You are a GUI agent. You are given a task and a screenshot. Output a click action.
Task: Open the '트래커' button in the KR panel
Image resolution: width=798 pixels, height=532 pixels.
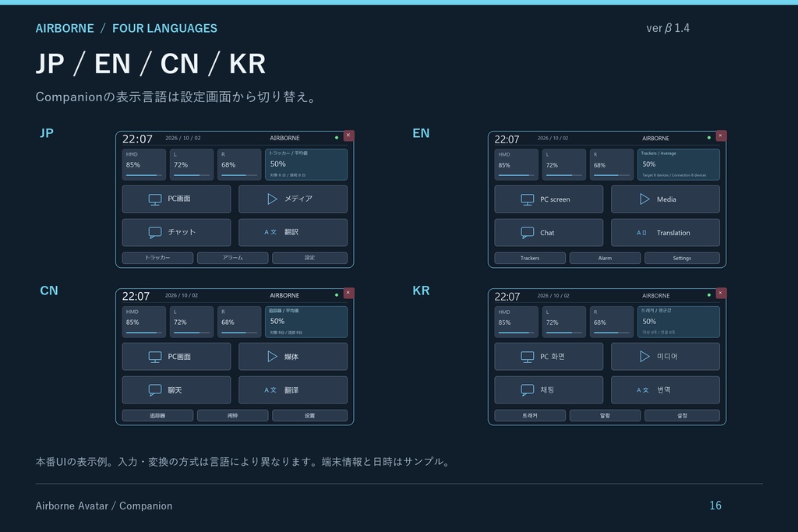[530, 415]
